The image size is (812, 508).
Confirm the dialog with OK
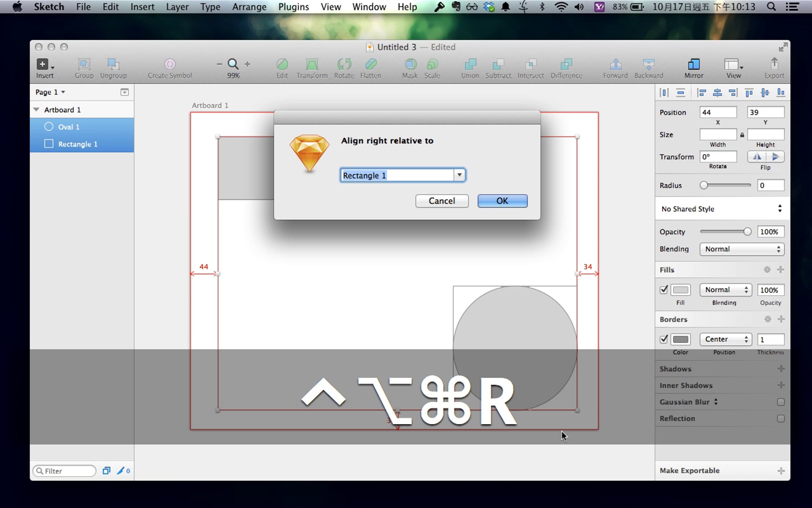pos(502,201)
